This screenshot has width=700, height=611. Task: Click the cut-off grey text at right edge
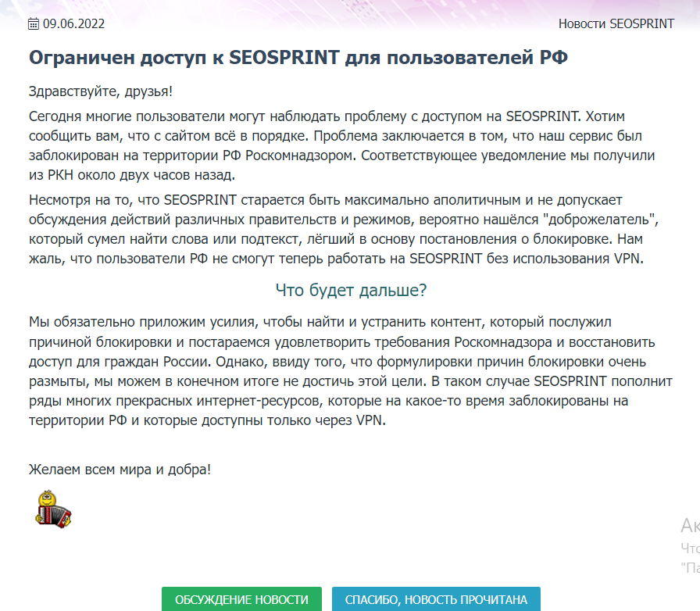click(x=689, y=547)
